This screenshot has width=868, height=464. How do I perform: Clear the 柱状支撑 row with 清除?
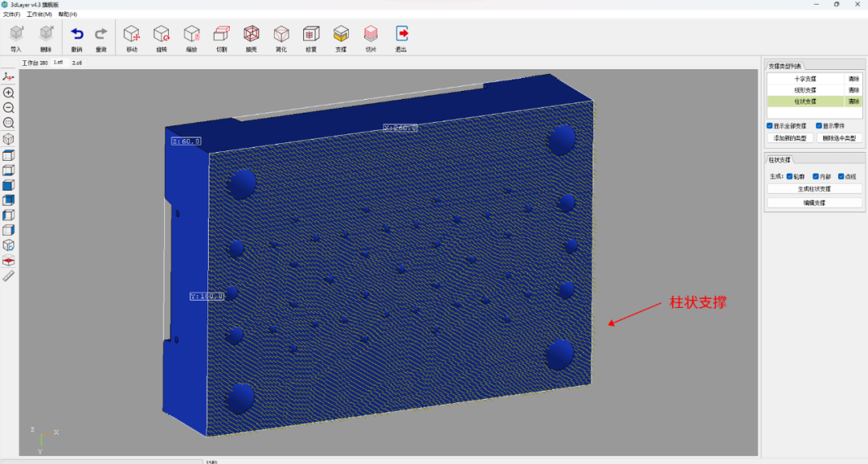click(x=854, y=101)
